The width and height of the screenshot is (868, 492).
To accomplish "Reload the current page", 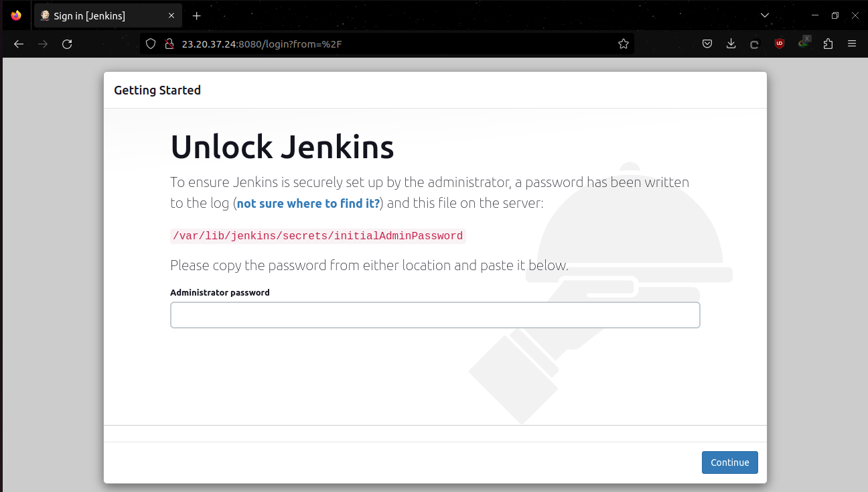I will coord(67,44).
